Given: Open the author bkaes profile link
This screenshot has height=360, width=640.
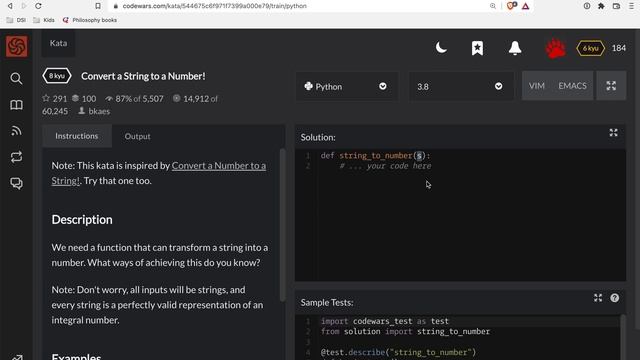Looking at the screenshot, I should coord(99,111).
